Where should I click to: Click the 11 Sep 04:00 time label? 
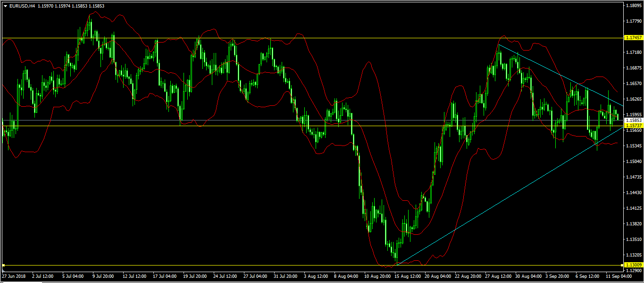coord(619,275)
